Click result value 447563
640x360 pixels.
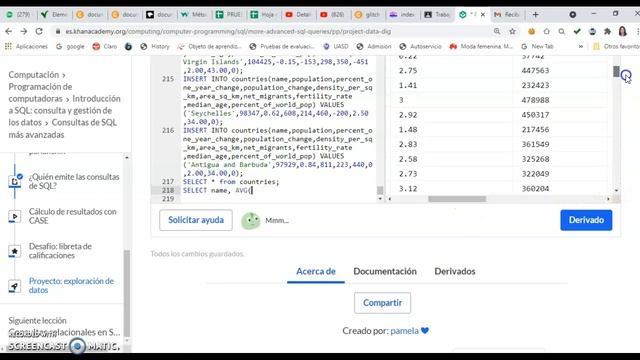click(535, 71)
